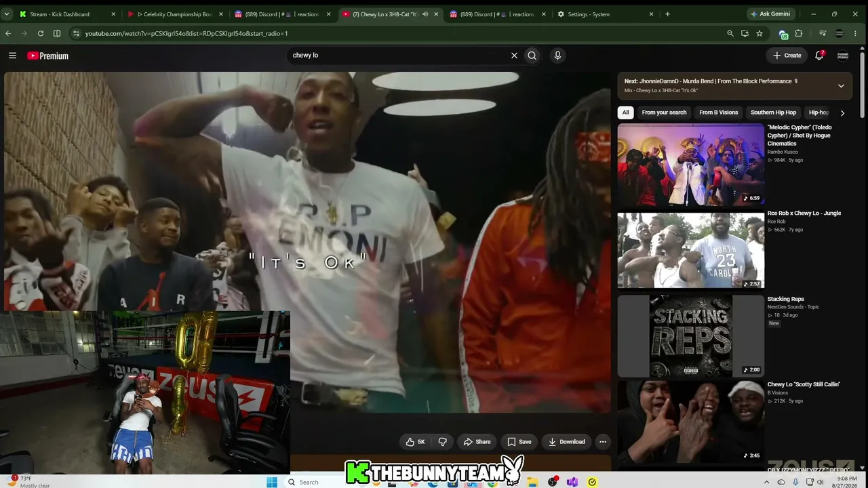This screenshot has width=868, height=488.
Task: Mute the Chewy Lo tab audio icon
Action: pyautogui.click(x=425, y=14)
